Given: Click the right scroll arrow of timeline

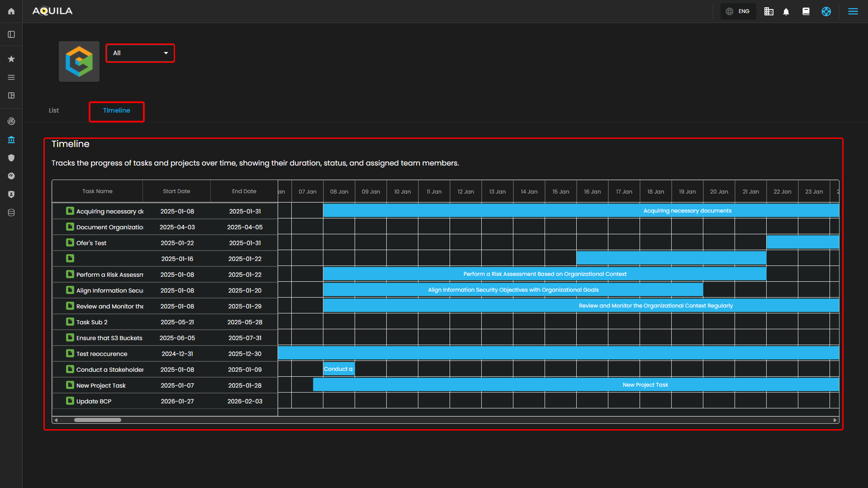Looking at the screenshot, I should (x=835, y=420).
